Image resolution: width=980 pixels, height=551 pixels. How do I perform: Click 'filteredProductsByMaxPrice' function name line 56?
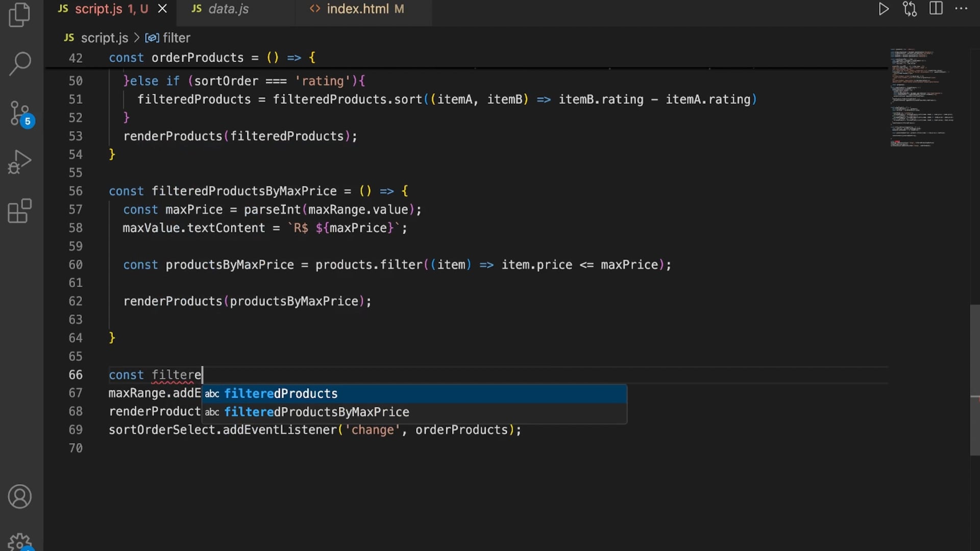[x=244, y=191]
